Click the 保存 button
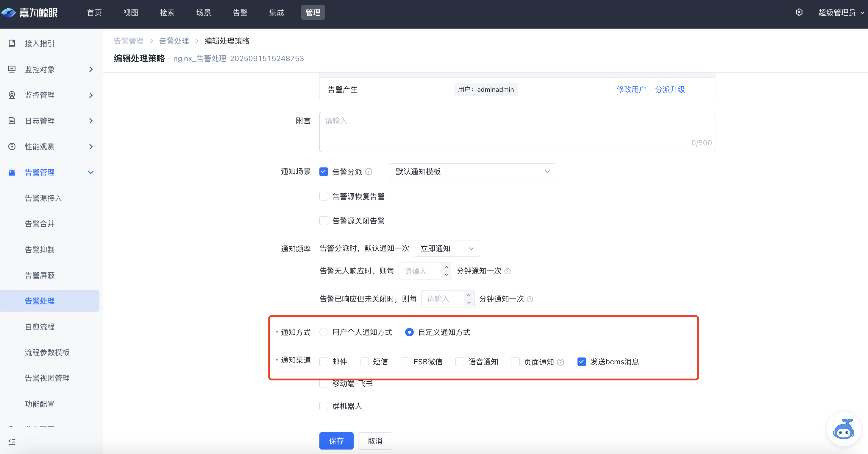The height and width of the screenshot is (454, 868). 336,441
